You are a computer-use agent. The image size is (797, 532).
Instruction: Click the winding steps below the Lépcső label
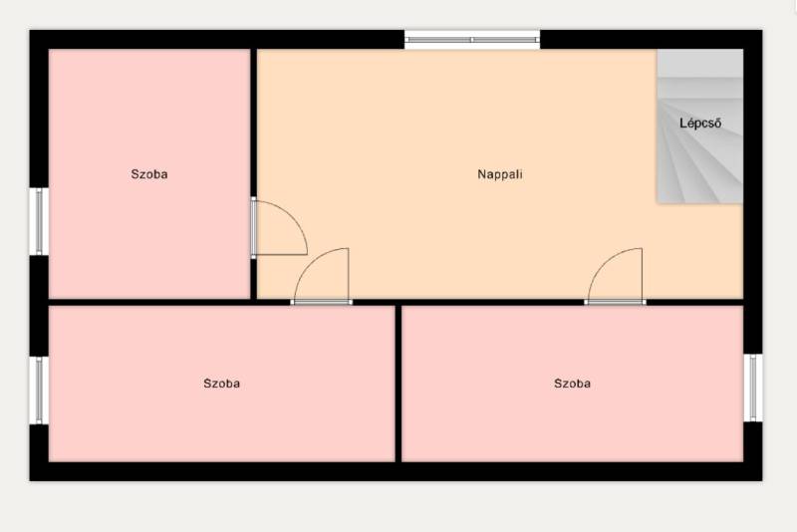coord(699,171)
